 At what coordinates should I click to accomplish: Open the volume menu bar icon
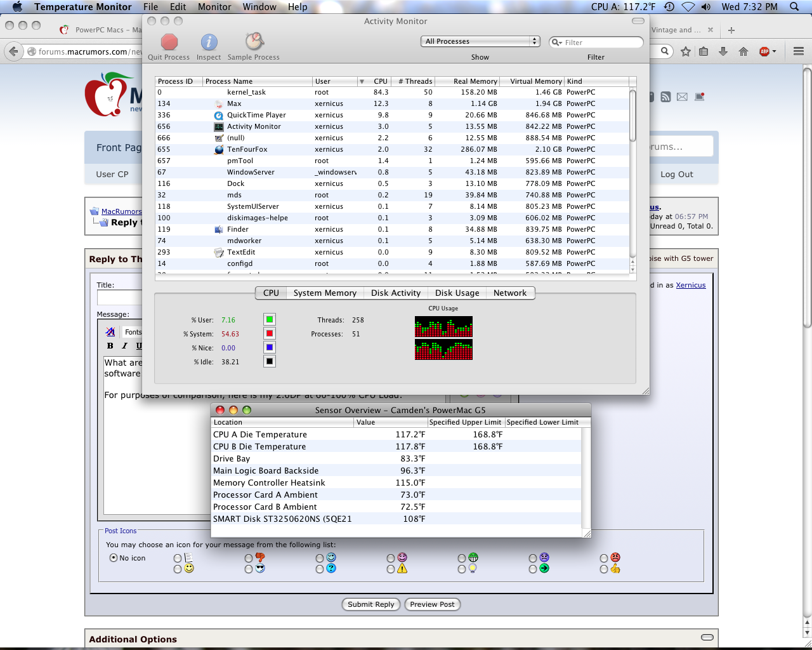[706, 6]
